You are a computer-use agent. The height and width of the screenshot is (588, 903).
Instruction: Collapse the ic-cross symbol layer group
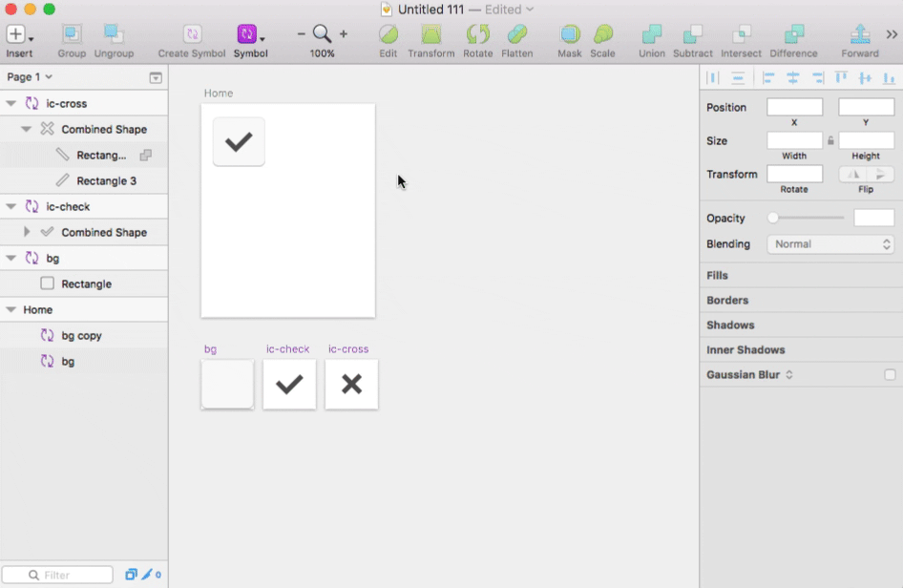(x=10, y=103)
